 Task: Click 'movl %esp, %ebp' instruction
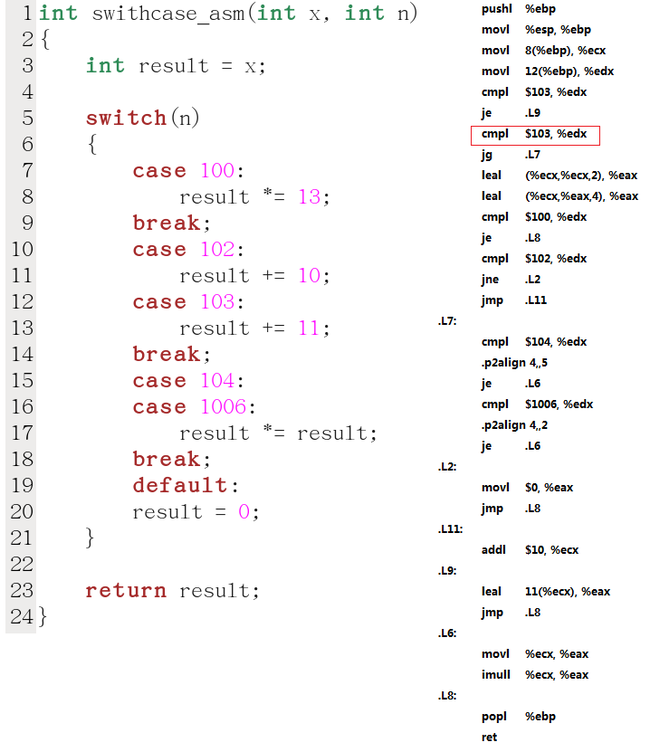click(536, 30)
